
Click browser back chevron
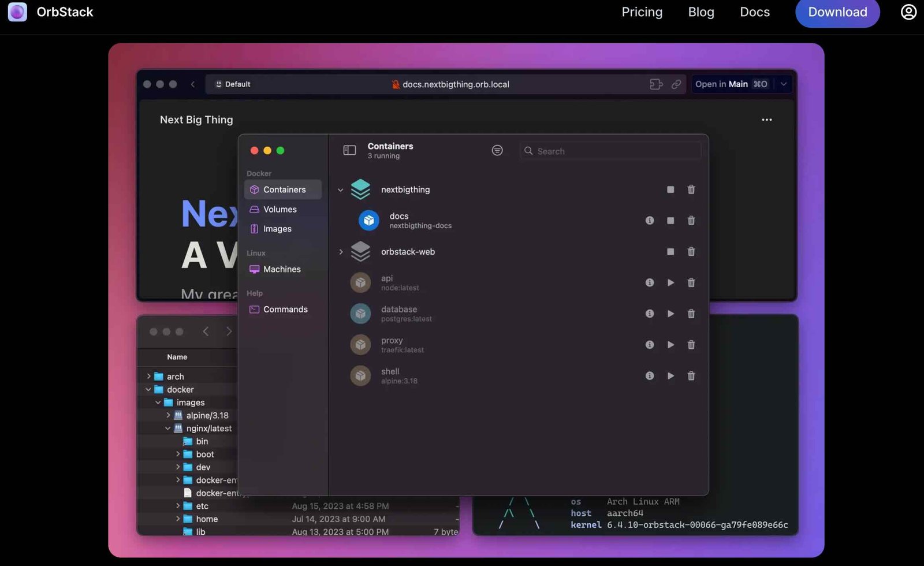192,84
